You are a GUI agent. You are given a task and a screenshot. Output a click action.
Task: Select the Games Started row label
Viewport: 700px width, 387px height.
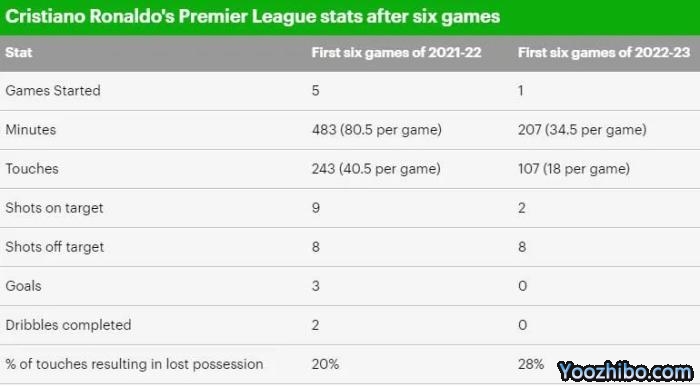coord(53,91)
